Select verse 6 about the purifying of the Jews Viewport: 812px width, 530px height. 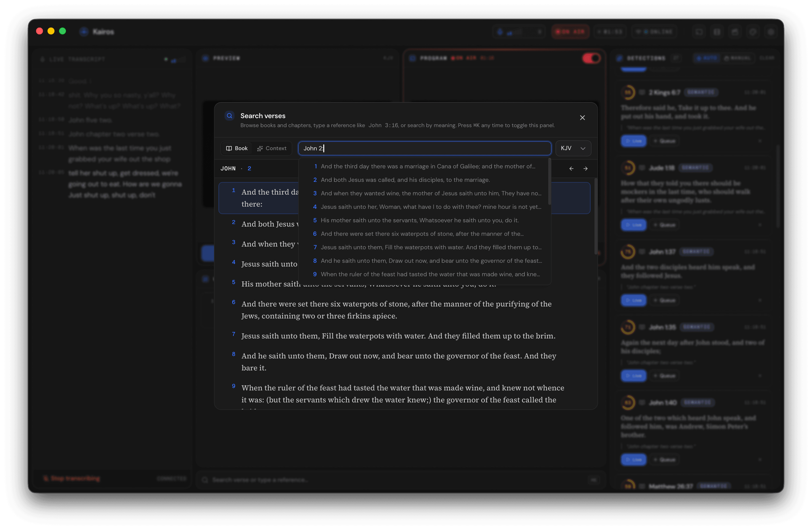[404, 310]
